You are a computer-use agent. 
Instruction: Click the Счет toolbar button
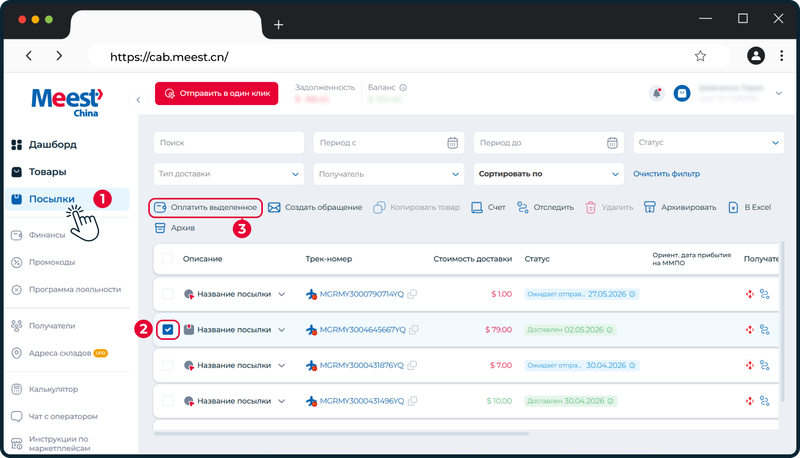tap(488, 208)
